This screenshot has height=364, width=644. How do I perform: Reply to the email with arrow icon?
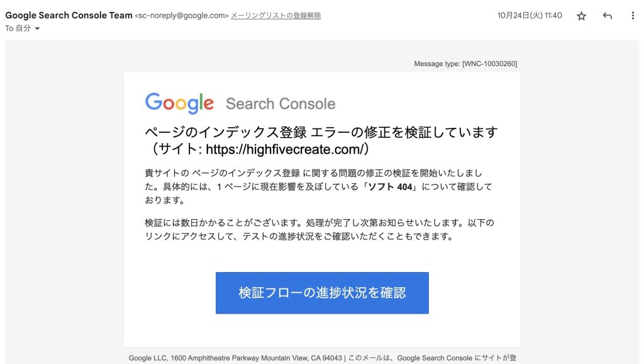tap(607, 16)
